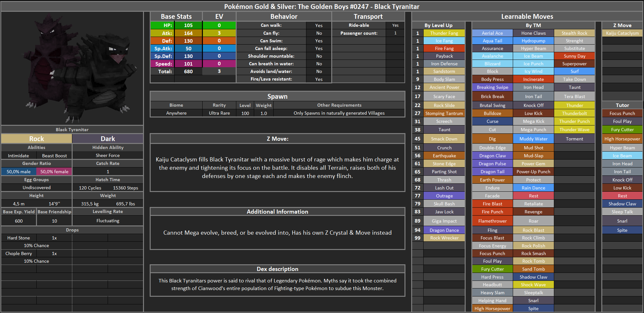The height and width of the screenshot is (313, 644).
Task: Click the 50,0% female gender cell
Action: (54, 171)
